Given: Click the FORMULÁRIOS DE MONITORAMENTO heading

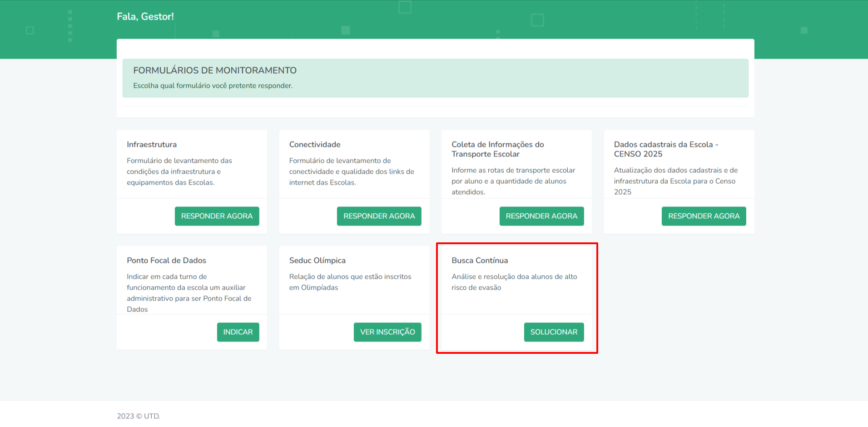Looking at the screenshot, I should (x=215, y=70).
